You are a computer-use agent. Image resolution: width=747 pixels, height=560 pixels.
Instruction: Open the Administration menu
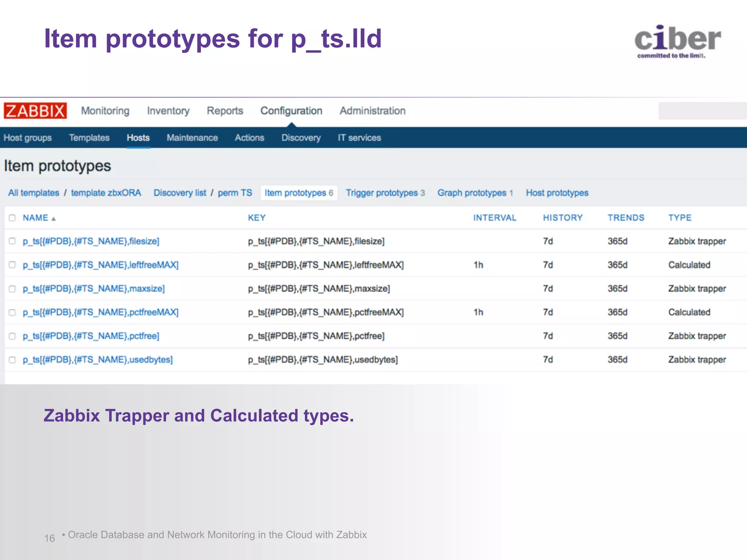click(372, 111)
